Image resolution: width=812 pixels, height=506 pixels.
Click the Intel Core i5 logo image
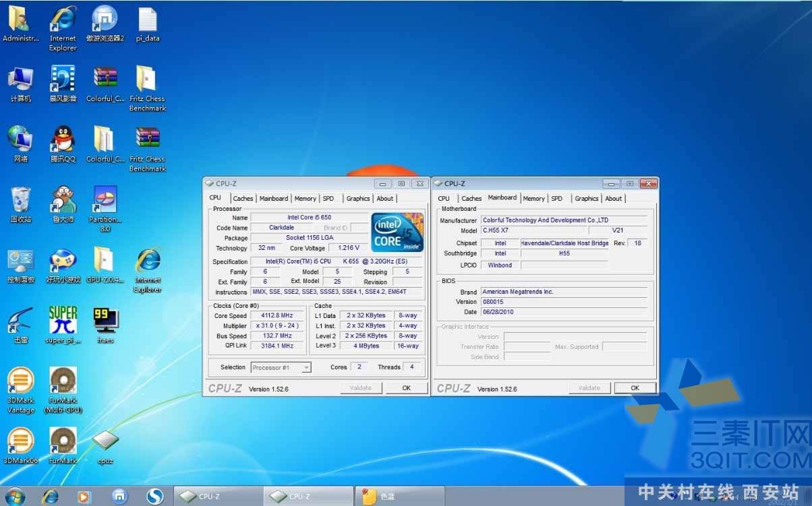(x=397, y=232)
